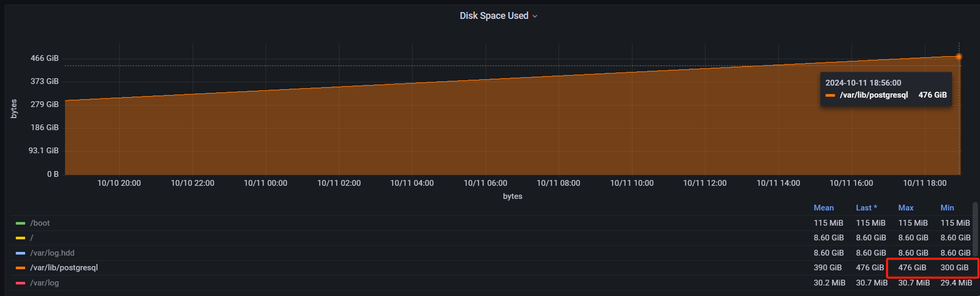
Task: Toggle the /var/log.hdd legend entry
Action: pos(52,253)
